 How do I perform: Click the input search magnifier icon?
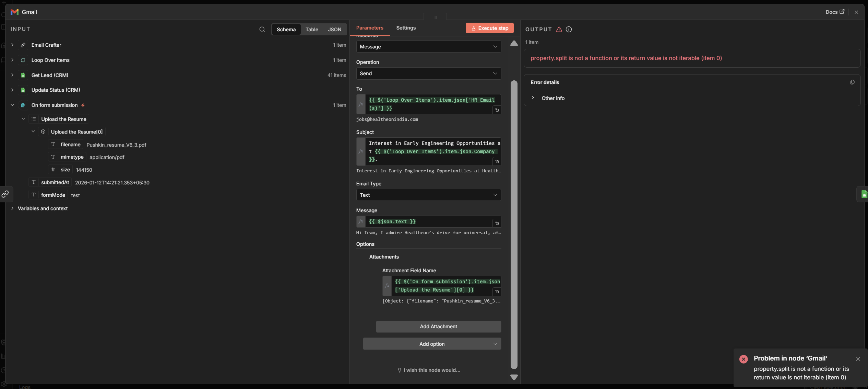point(262,30)
